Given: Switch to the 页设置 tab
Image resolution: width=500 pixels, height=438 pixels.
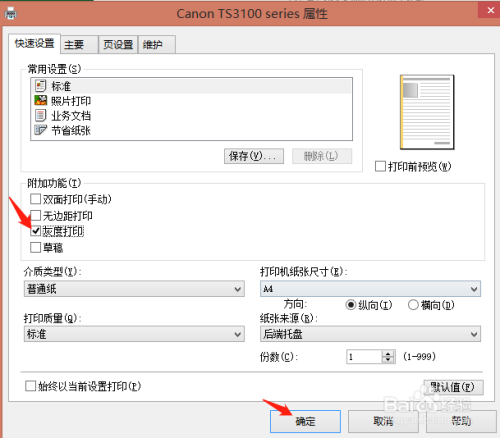Looking at the screenshot, I should tap(118, 44).
